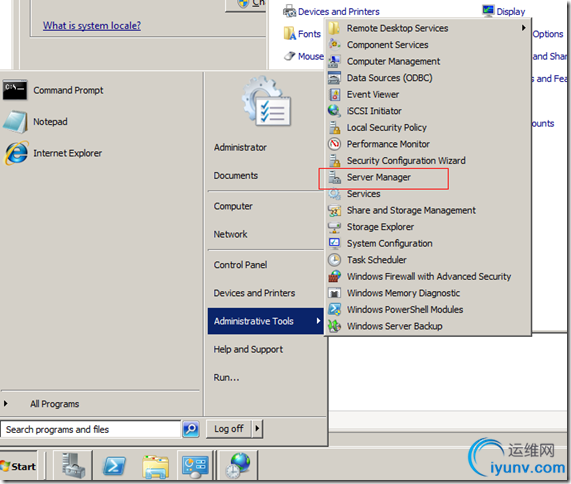
Task: Click the Server Manager icon in menu
Action: pyautogui.click(x=334, y=177)
